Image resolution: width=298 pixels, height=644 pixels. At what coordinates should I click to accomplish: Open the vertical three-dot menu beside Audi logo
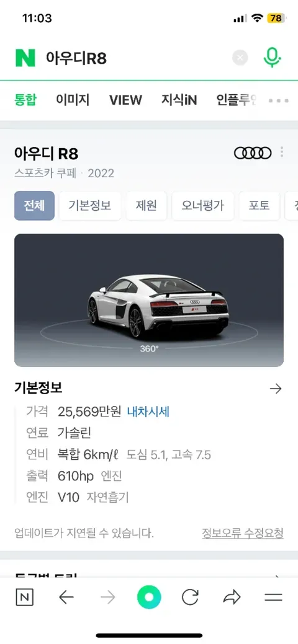[281, 152]
